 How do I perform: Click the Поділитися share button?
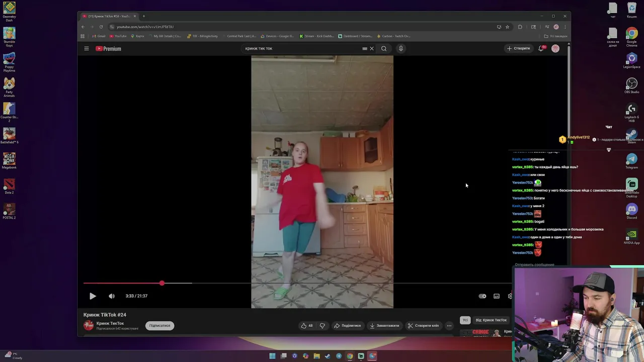click(x=348, y=326)
